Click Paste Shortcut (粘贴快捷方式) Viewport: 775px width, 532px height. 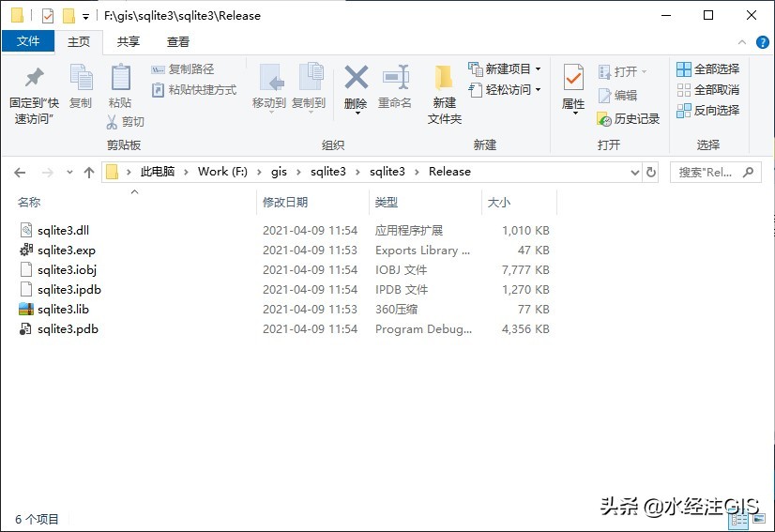point(193,90)
